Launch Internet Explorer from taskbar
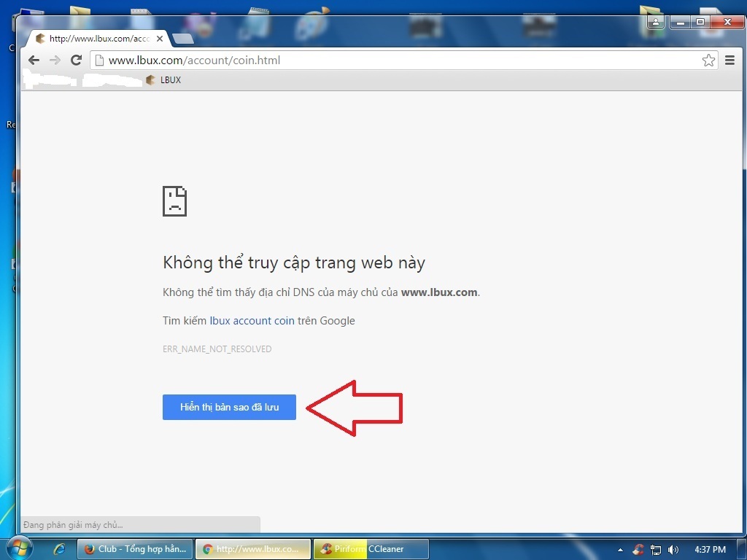Image resolution: width=747 pixels, height=560 pixels. tap(60, 549)
